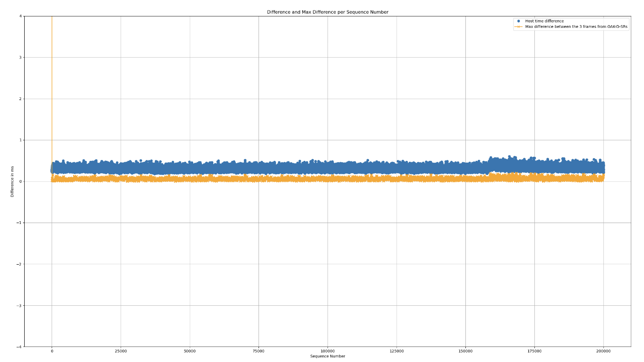This screenshot has height=362, width=644.
Task: Click the y-axis tick label −2
Action: point(19,264)
